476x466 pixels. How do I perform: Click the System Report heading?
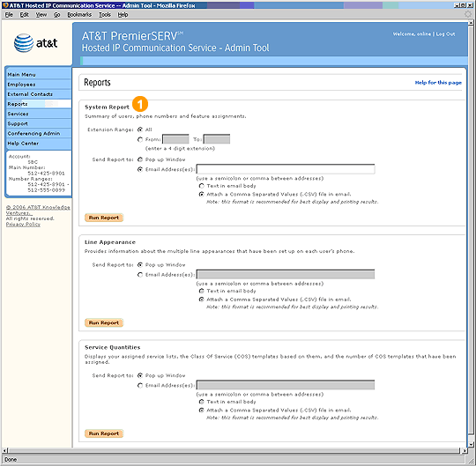click(107, 107)
